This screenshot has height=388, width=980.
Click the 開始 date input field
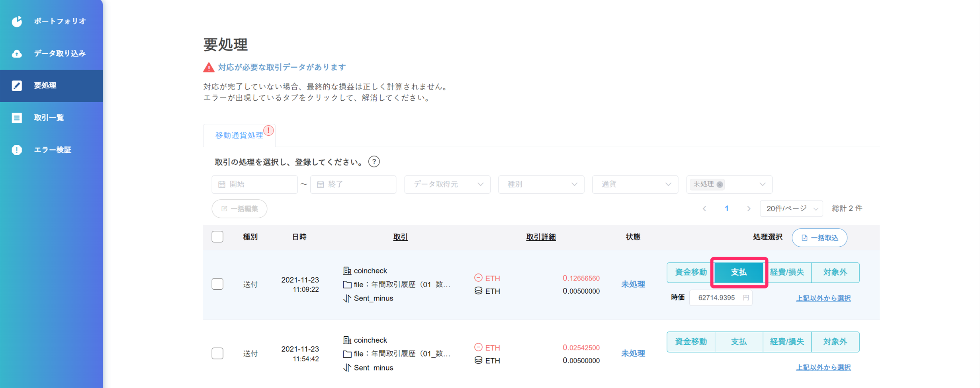pos(254,185)
